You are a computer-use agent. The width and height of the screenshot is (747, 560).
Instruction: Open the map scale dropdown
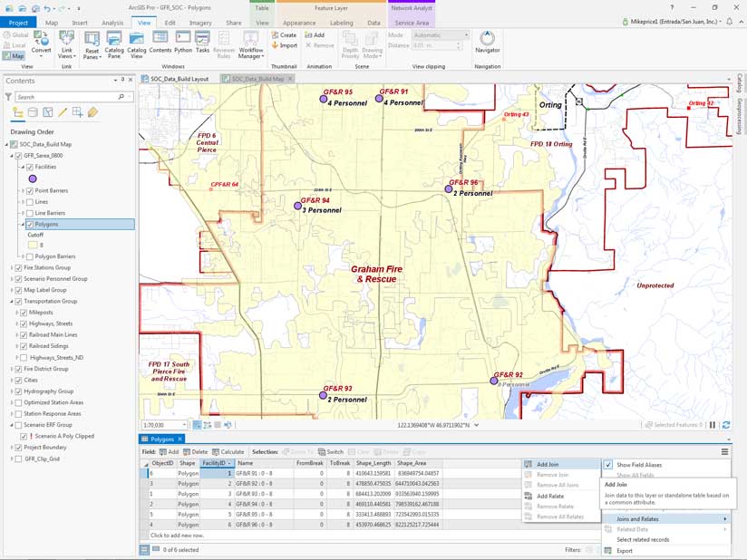click(184, 425)
